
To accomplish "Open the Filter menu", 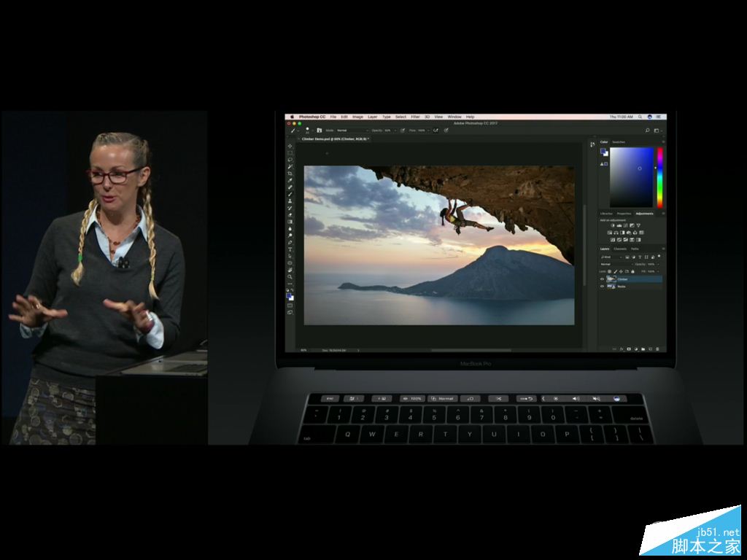I will tap(415, 117).
